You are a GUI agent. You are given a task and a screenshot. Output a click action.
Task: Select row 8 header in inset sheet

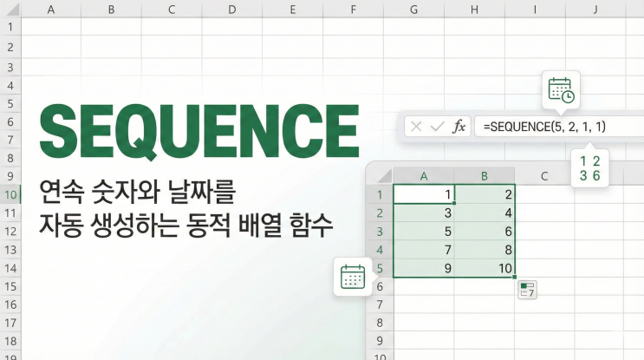[x=380, y=323]
